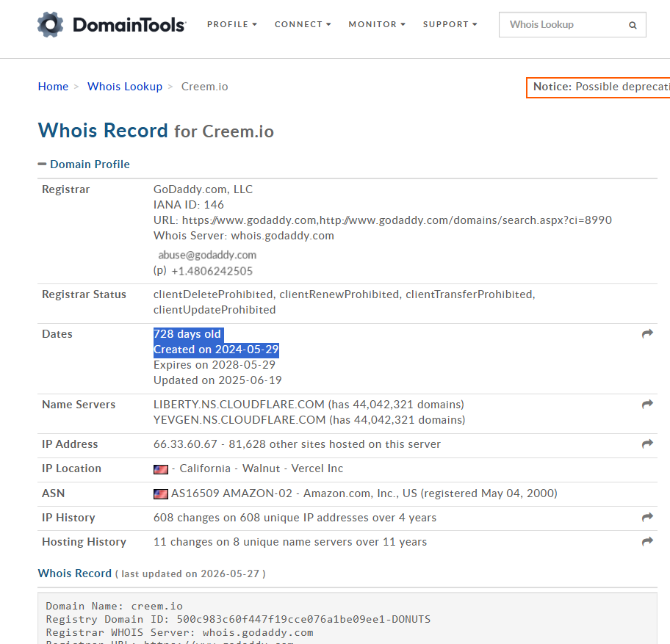The height and width of the screenshot is (644, 670).
Task: Click the search magnifier icon
Action: tap(633, 25)
